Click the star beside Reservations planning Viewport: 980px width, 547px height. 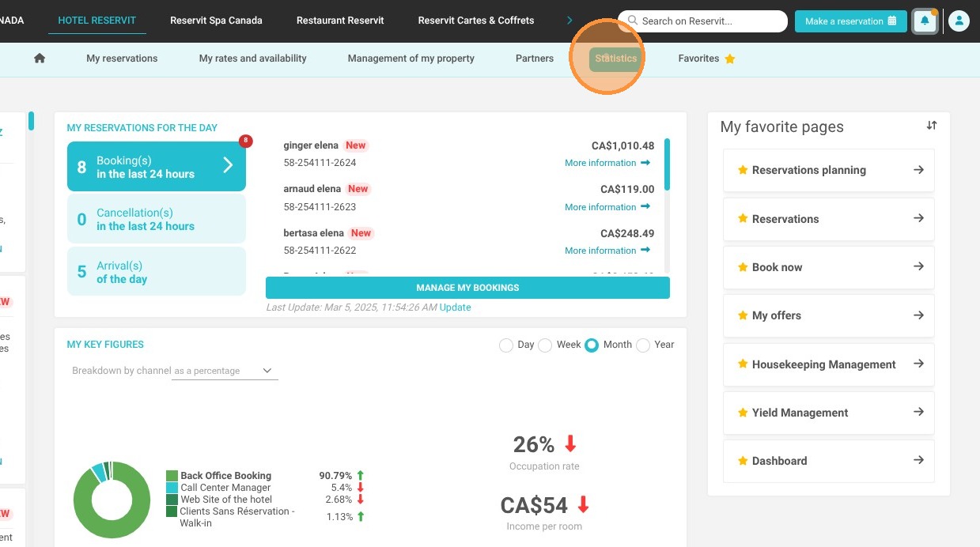[x=743, y=170]
